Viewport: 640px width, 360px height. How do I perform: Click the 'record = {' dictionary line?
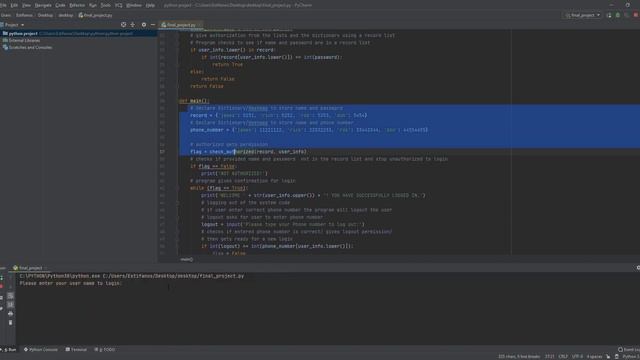click(x=278, y=116)
